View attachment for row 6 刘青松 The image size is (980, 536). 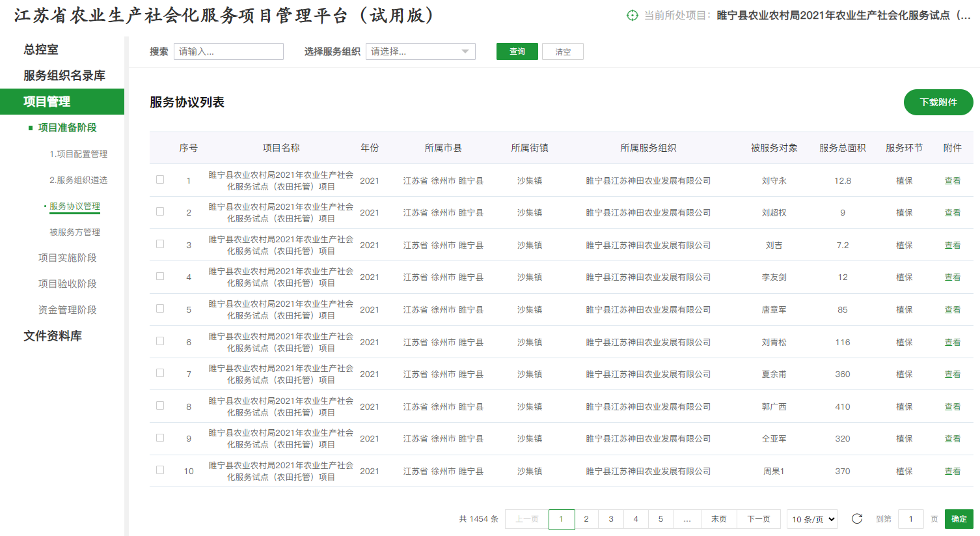pos(953,342)
